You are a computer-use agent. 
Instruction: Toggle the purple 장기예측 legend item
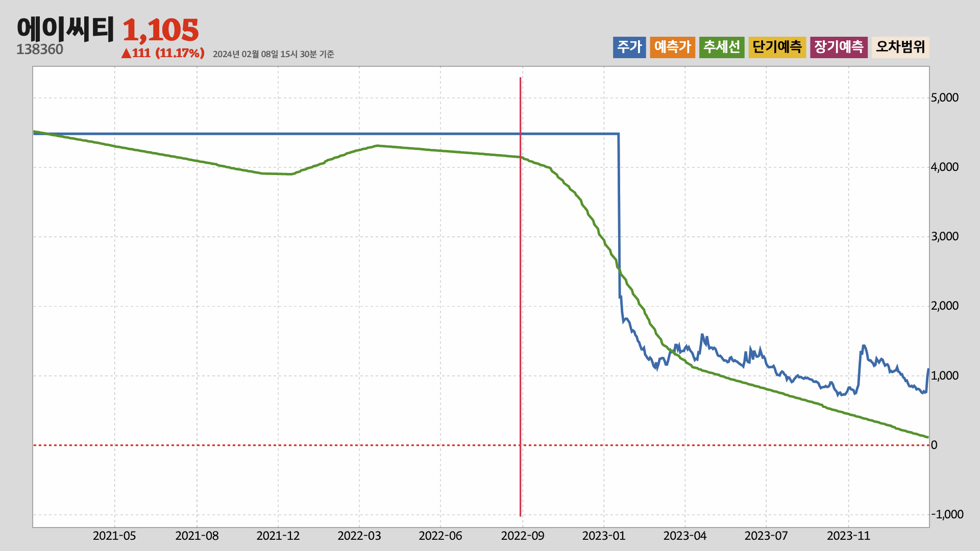click(839, 47)
